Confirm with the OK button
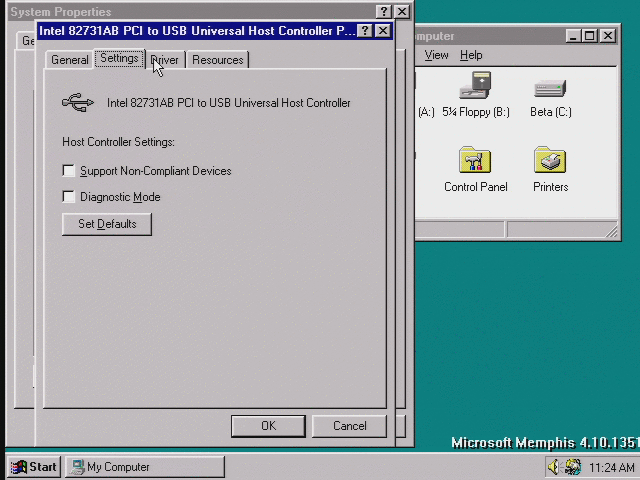Screen dimensions: 640x480 (268, 426)
